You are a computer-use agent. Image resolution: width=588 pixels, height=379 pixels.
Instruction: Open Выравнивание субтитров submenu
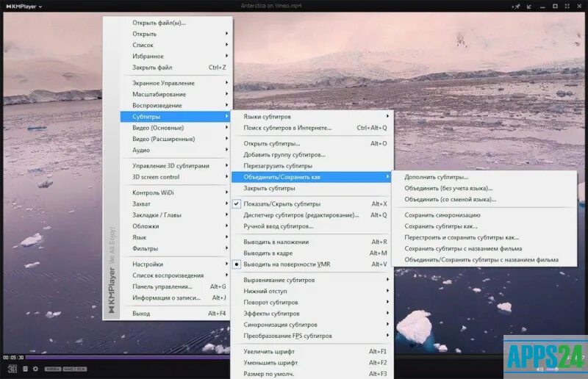[313, 280]
